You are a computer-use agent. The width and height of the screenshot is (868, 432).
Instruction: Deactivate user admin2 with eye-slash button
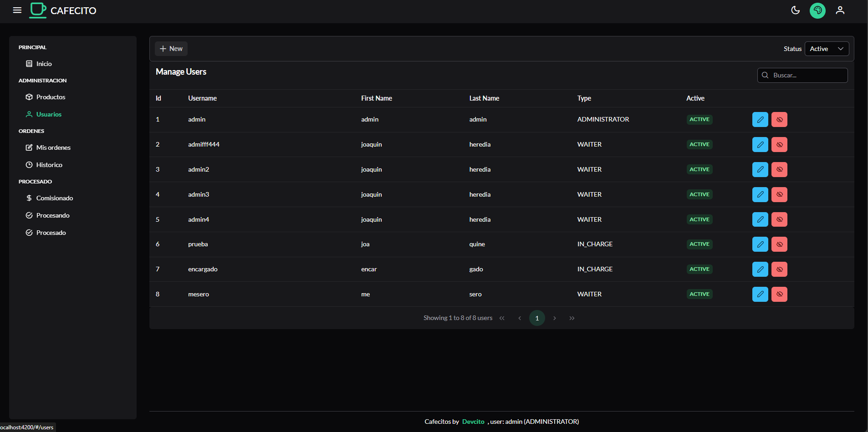pos(779,170)
